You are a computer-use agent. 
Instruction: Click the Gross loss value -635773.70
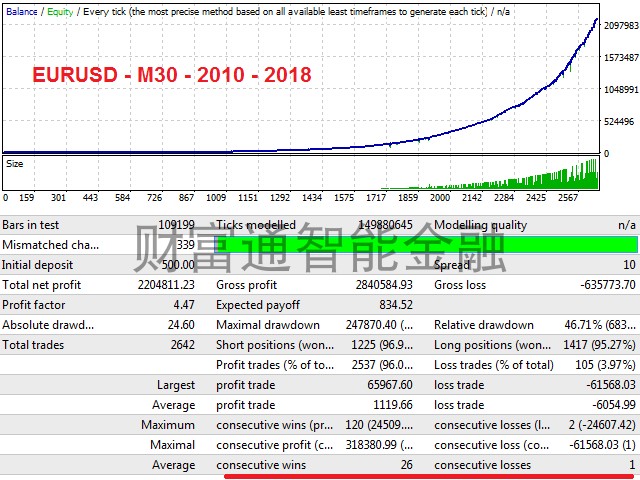pyautogui.click(x=608, y=285)
